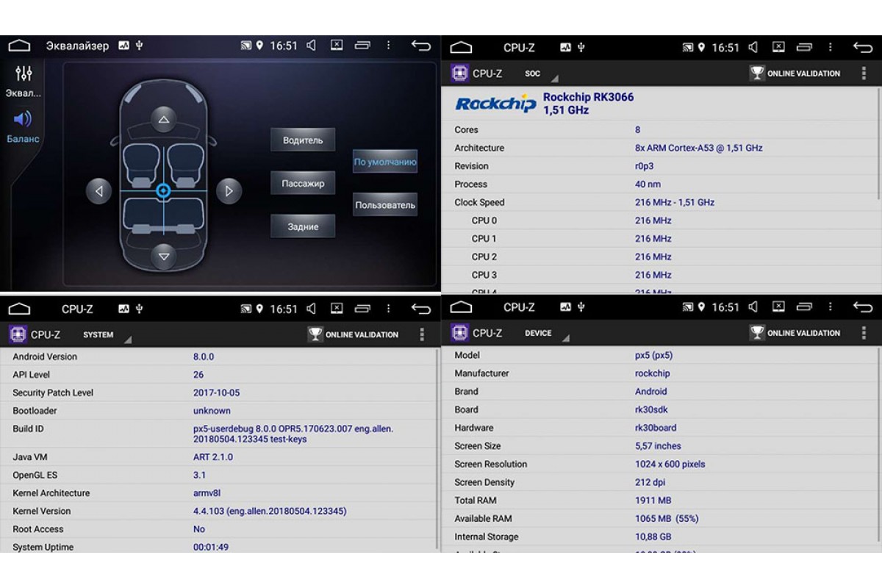Viewport: 882px width, 588px height.
Task: Choose the Пользователь custom preset
Action: [x=385, y=204]
